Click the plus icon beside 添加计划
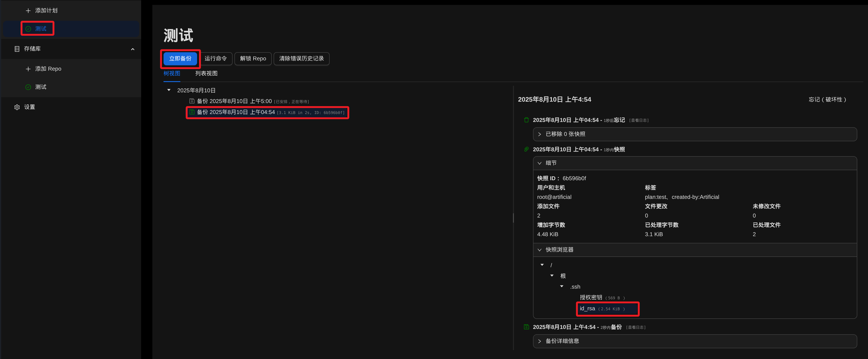 pyautogui.click(x=28, y=11)
